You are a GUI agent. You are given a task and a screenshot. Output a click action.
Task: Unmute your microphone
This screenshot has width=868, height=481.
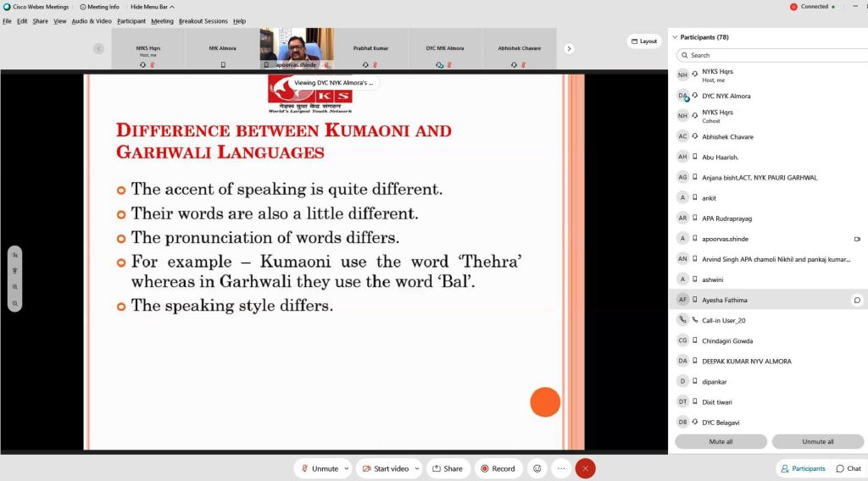320,468
